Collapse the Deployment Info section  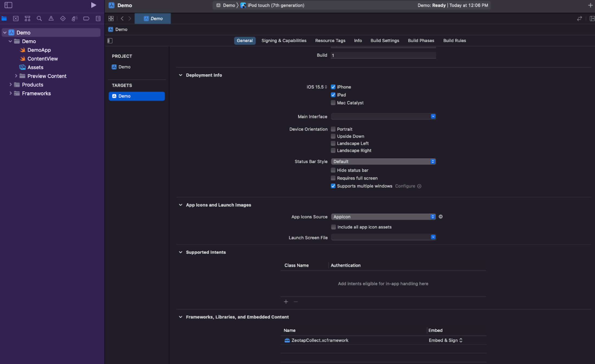click(181, 75)
